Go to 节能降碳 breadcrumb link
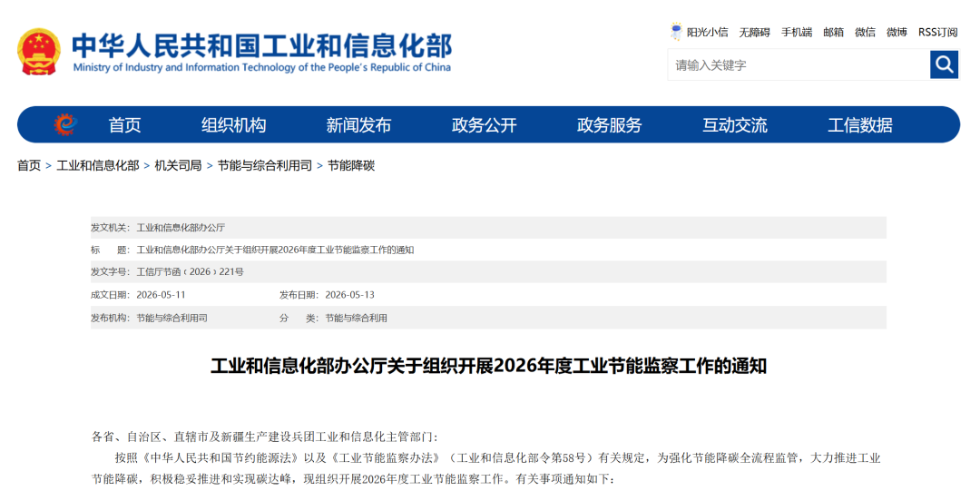 pos(351,165)
